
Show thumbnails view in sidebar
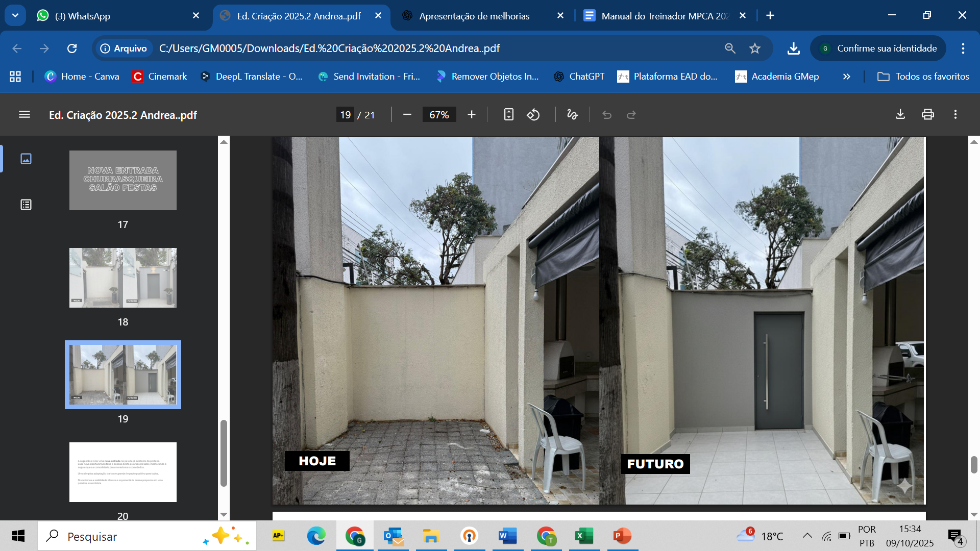tap(26, 159)
